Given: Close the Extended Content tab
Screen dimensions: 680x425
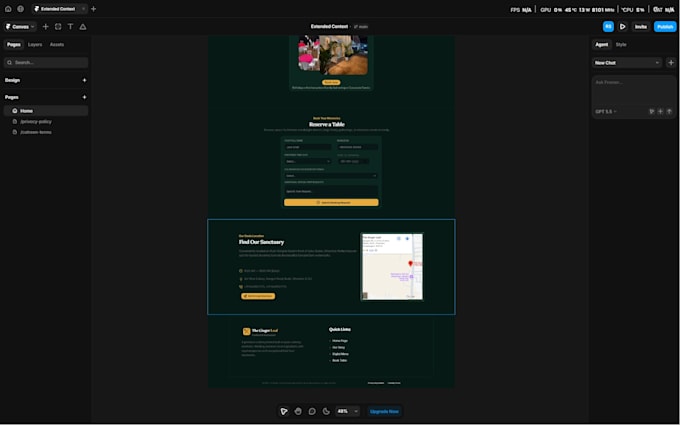Looking at the screenshot, I should (83, 9).
